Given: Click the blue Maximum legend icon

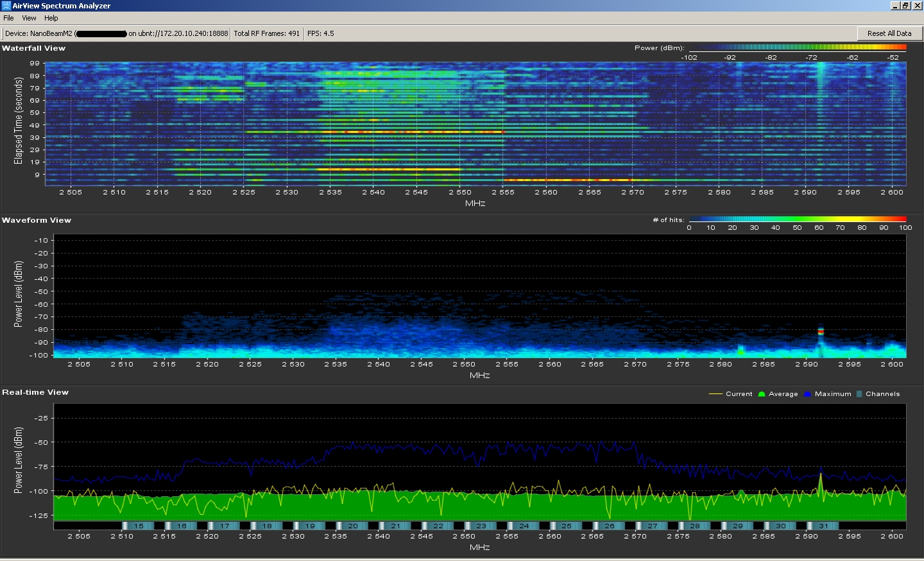Looking at the screenshot, I should pyautogui.click(x=807, y=394).
